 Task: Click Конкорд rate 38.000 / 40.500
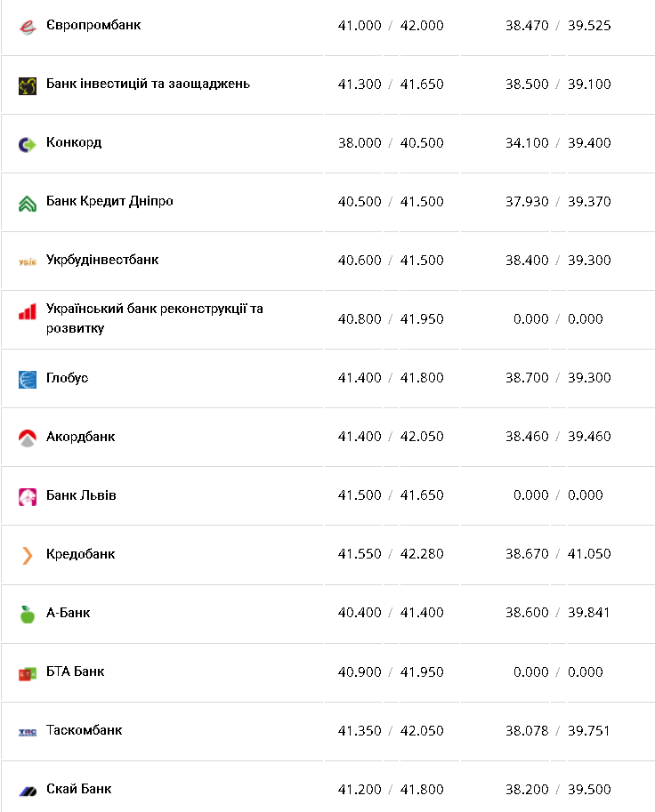[x=391, y=143]
